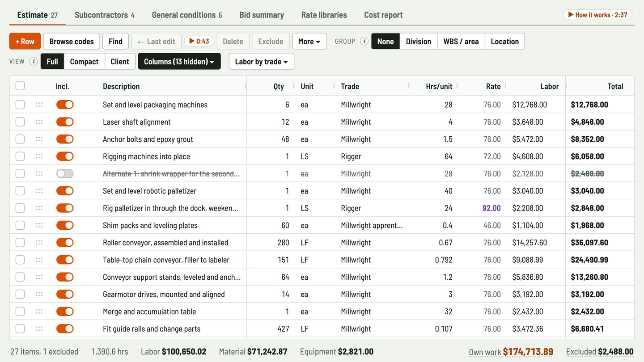
Task: Click the Find button
Action: 115,41
